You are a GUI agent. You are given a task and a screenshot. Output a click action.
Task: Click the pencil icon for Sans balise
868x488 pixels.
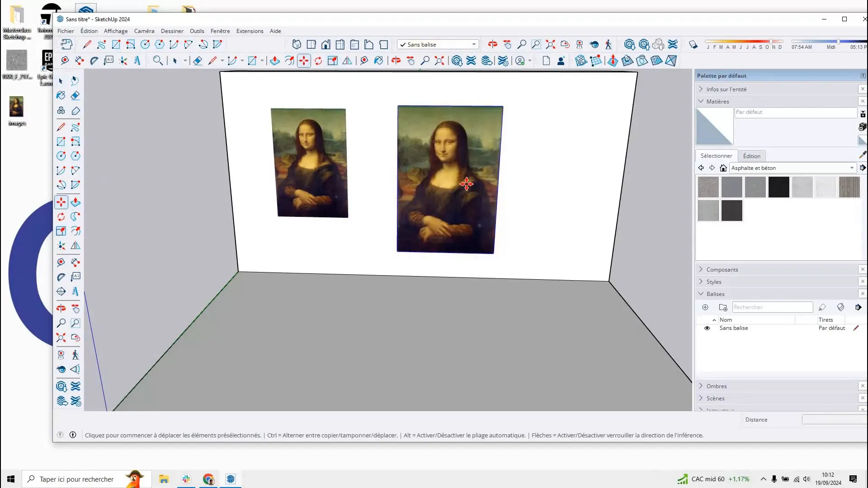coord(856,328)
